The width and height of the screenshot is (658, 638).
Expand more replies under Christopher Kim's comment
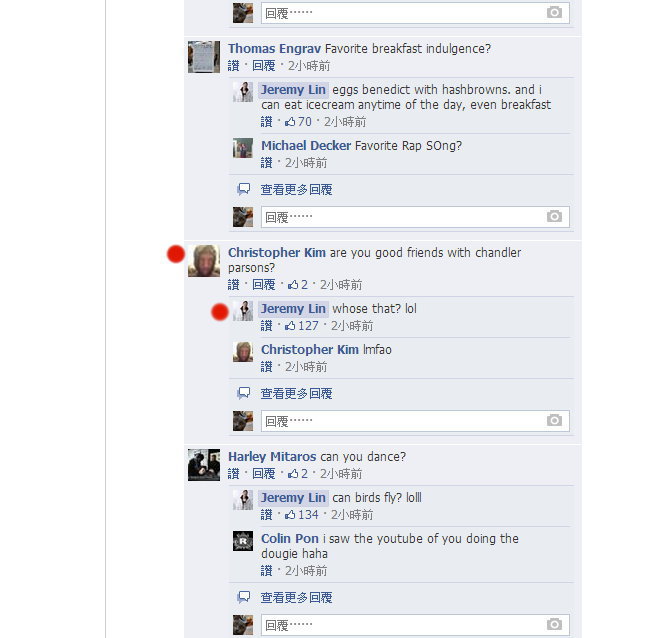click(x=296, y=394)
